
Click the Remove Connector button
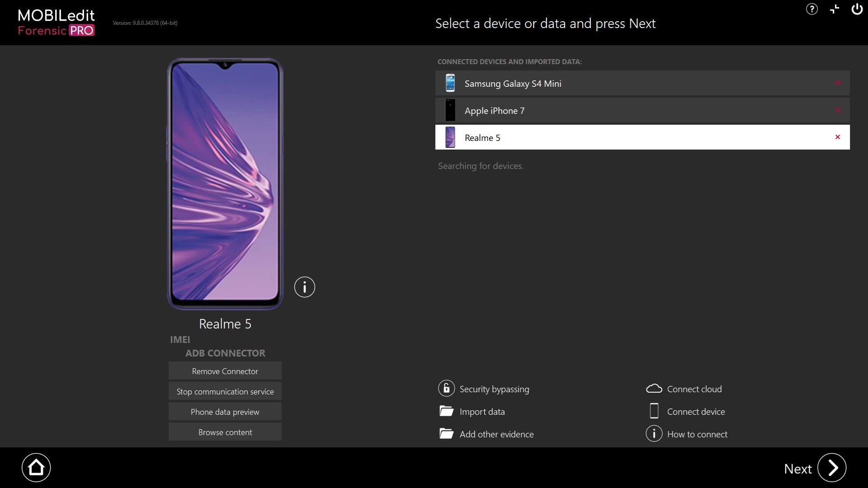(225, 371)
